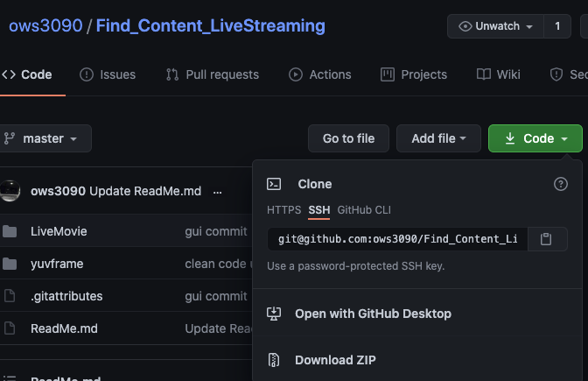Open the Update ReadMe.md latest commit link
This screenshot has height=381, width=588.
[x=145, y=191]
